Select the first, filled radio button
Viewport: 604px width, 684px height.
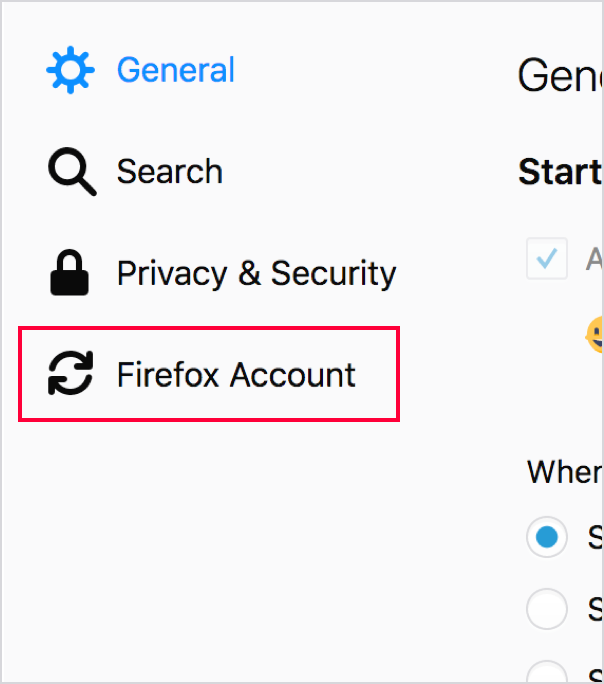tap(547, 538)
